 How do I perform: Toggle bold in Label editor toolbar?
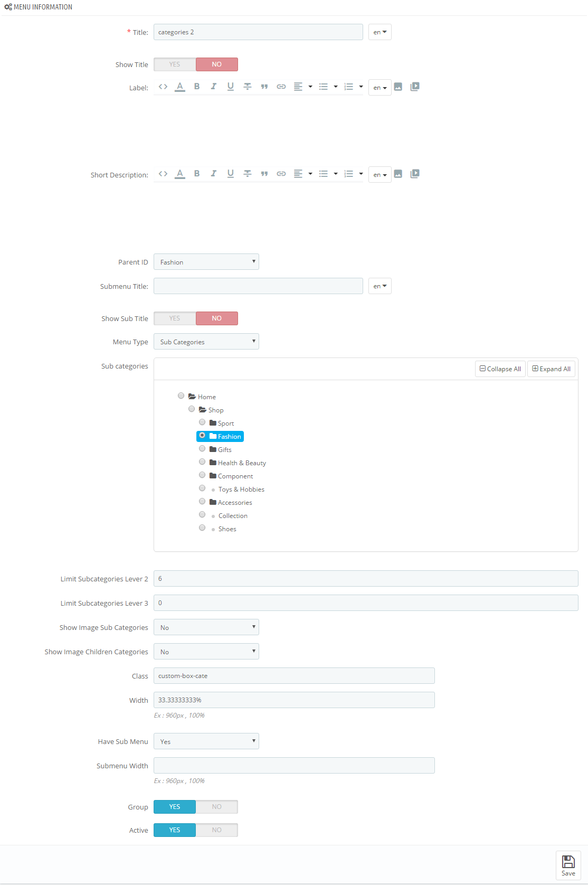[x=197, y=87]
